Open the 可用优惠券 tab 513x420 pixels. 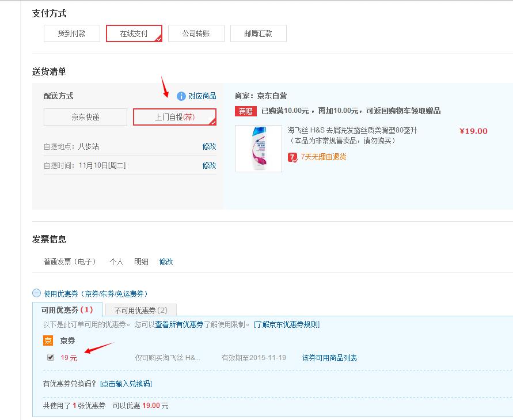67,310
